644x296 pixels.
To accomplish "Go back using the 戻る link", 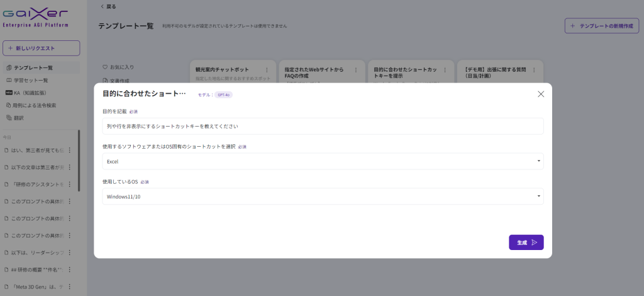I will 109,6.
